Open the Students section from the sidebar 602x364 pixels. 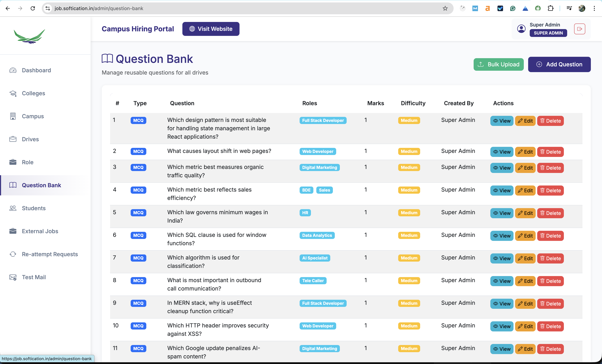[x=33, y=208]
